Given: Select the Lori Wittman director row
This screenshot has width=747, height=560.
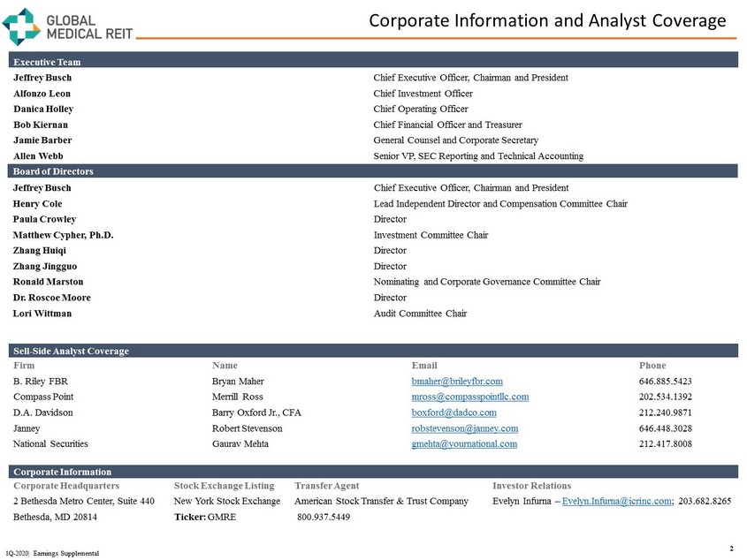Looking at the screenshot, I should pos(42,314).
